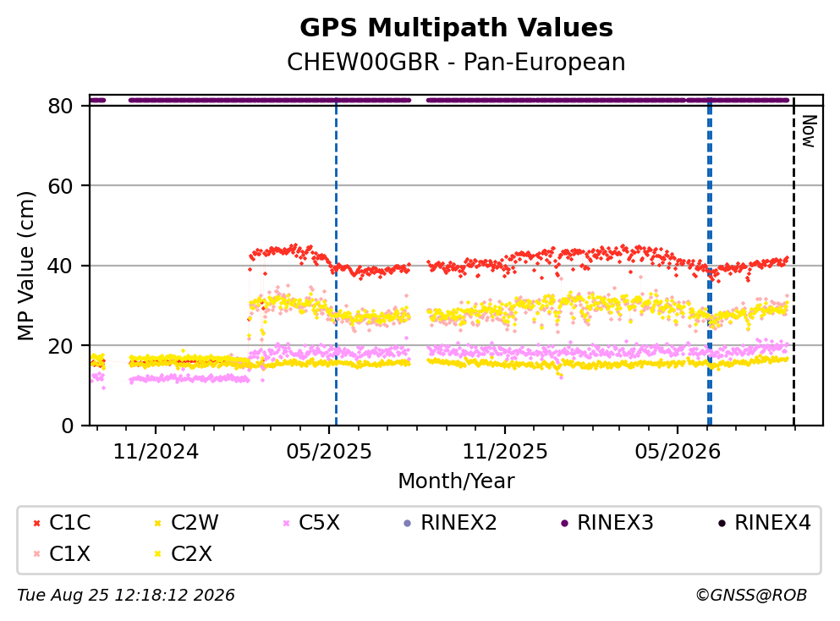Click the C1X pink legend marker
This screenshot has height=621, width=840.
[36, 553]
